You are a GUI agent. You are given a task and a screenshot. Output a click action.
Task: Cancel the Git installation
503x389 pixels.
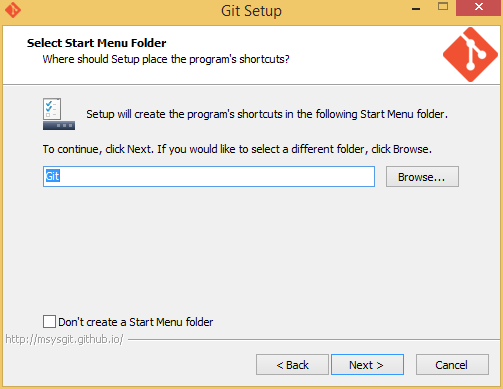coord(452,365)
